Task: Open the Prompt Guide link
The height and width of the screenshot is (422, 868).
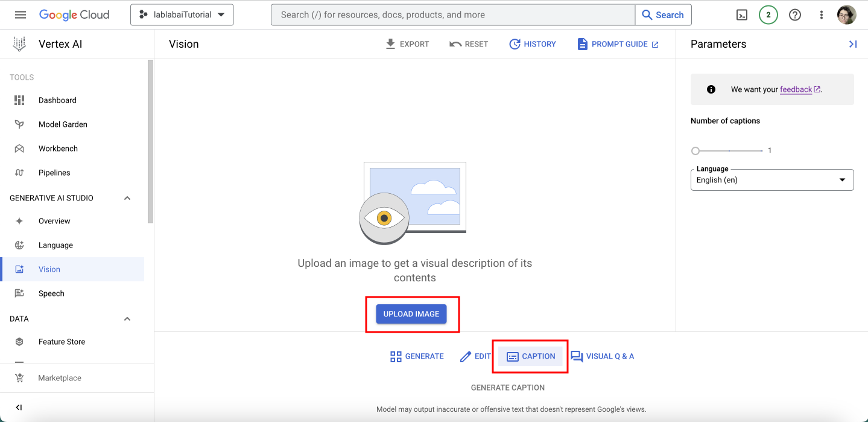Action: pos(618,44)
